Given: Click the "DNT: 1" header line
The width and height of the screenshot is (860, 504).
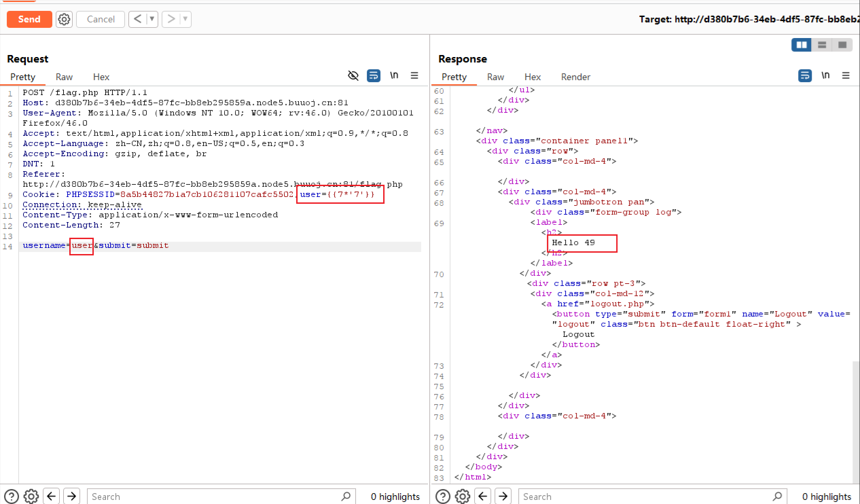Looking at the screenshot, I should point(39,164).
